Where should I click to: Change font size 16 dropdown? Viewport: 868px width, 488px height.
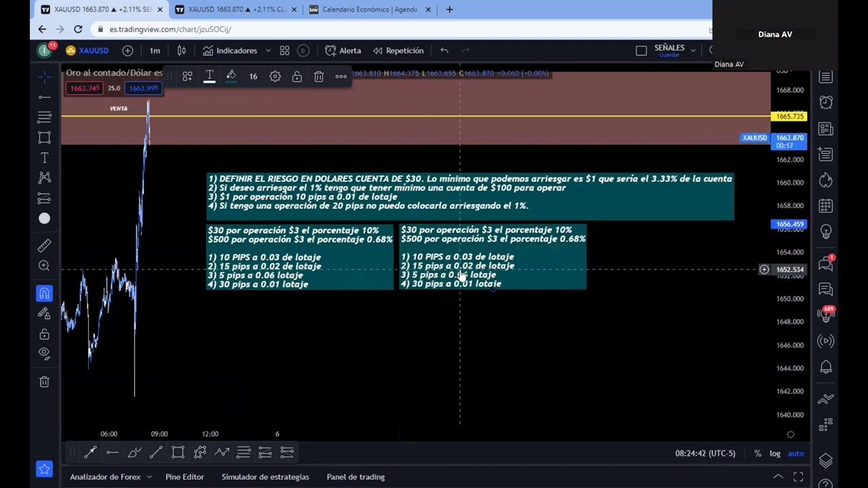pyautogui.click(x=253, y=77)
